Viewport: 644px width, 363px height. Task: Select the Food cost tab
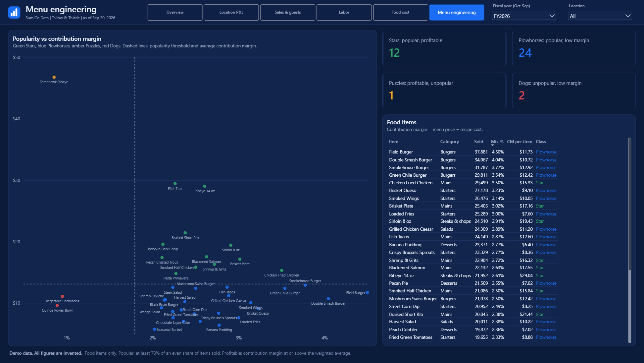pyautogui.click(x=400, y=12)
